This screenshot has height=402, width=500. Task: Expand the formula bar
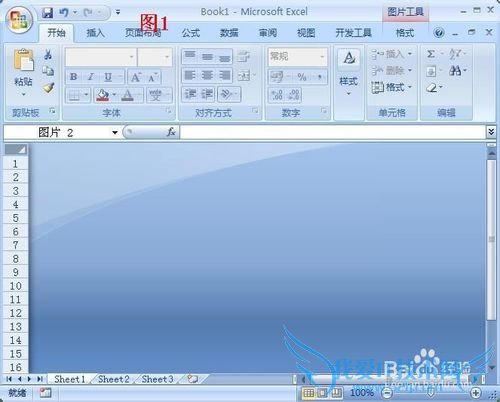491,132
